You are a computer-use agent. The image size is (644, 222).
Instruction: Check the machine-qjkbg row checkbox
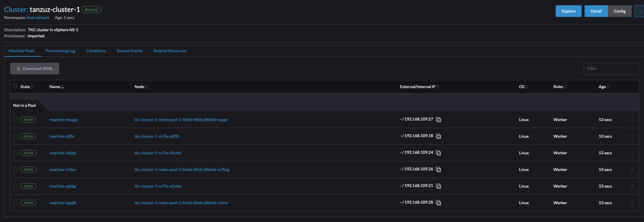tap(15, 186)
